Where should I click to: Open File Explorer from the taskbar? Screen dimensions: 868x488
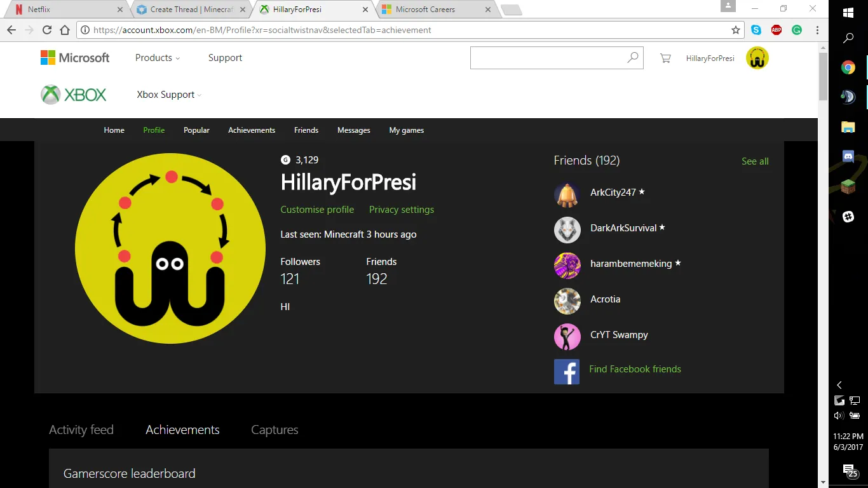(x=848, y=126)
